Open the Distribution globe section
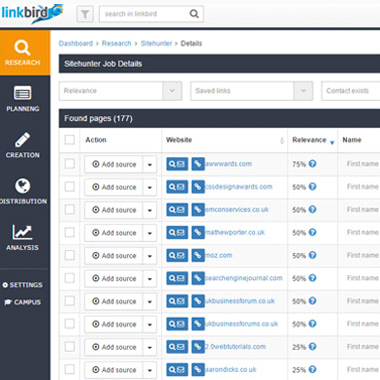This screenshot has height=380, width=380. [23, 191]
